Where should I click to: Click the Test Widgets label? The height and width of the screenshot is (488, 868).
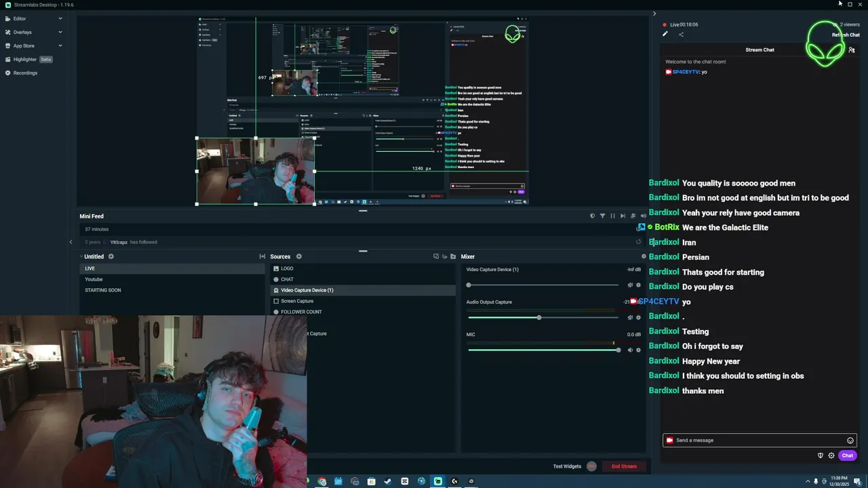pyautogui.click(x=567, y=466)
